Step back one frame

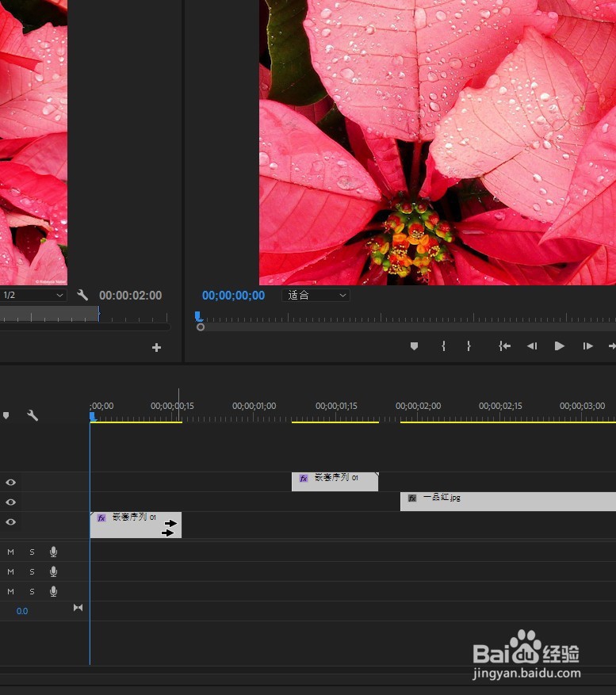(532, 346)
